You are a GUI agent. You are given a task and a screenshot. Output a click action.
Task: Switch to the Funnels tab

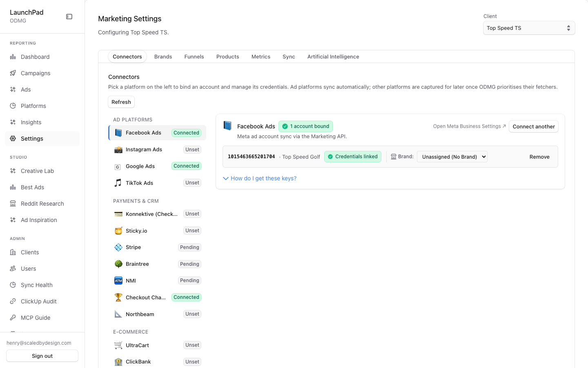pyautogui.click(x=194, y=57)
